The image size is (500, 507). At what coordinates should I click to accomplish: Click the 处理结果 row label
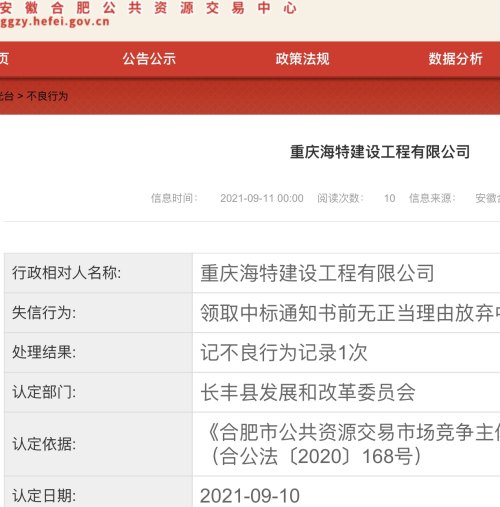pos(44,352)
